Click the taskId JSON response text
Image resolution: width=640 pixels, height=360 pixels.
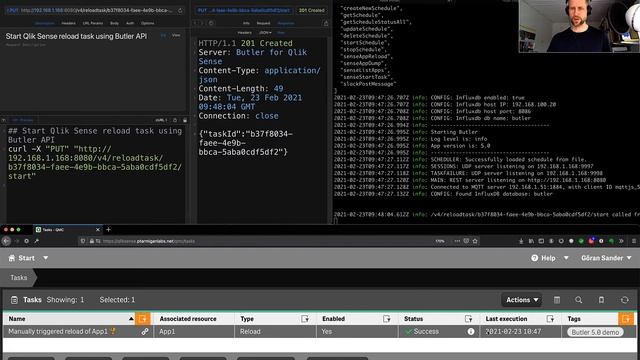point(245,143)
